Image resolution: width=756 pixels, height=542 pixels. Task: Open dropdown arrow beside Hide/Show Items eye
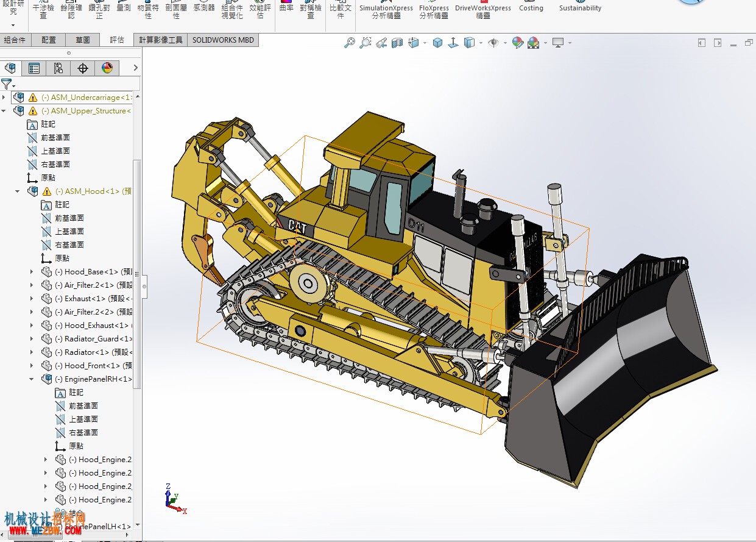[x=506, y=43]
